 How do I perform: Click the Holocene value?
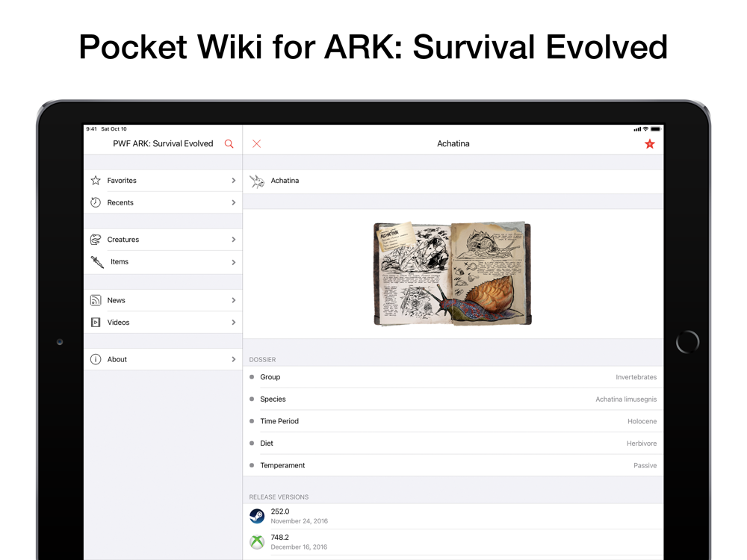click(x=642, y=421)
